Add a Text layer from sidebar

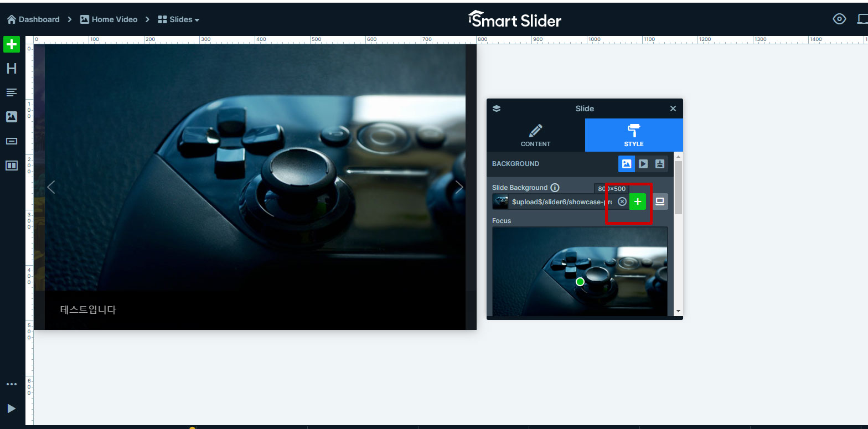point(12,92)
